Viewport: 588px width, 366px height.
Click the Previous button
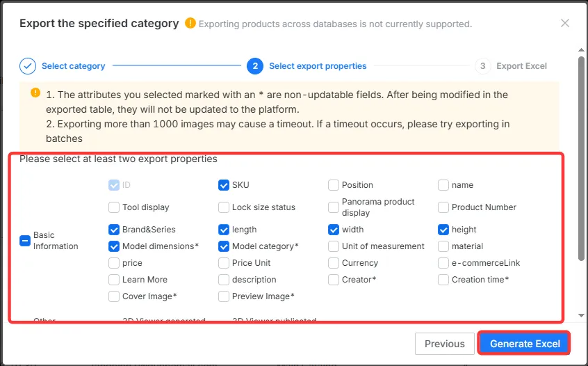[444, 344]
